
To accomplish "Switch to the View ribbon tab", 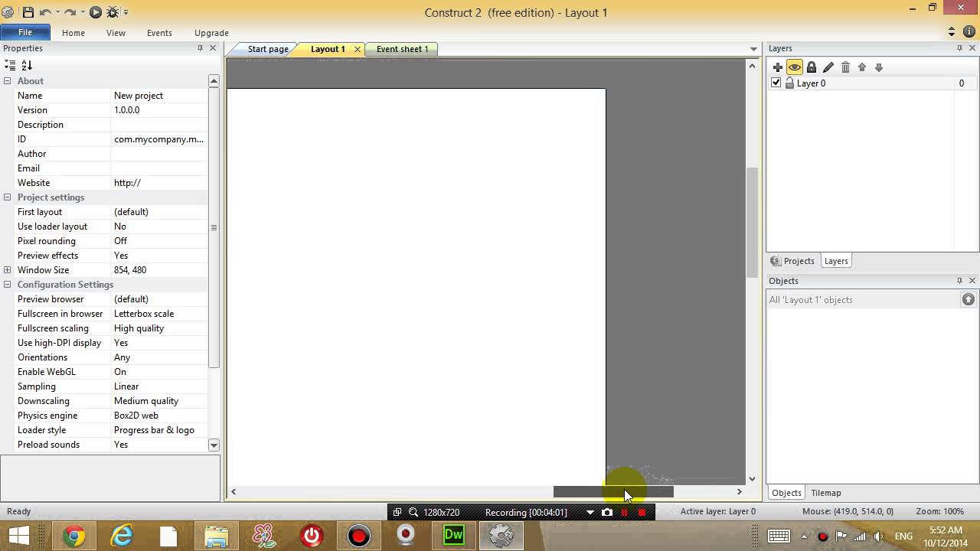I will [x=116, y=33].
